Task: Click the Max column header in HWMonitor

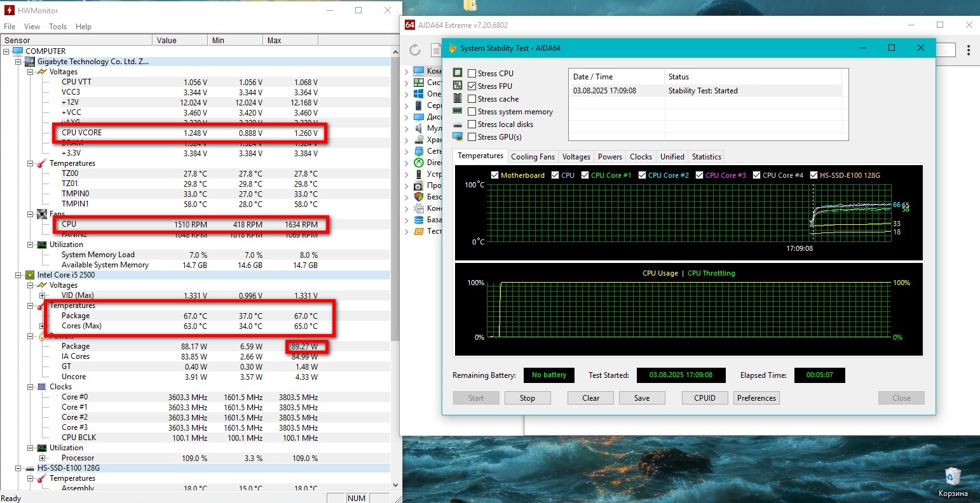Action: click(x=290, y=41)
